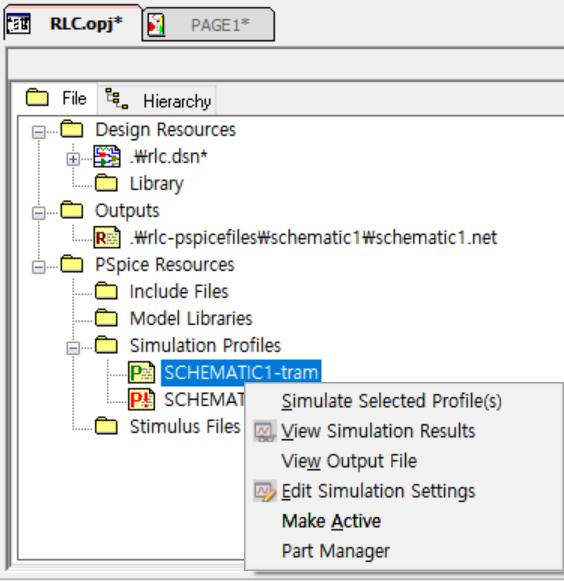Screen dimensions: 564x581
Task: Select the partially hidden SCHEMAT profile name
Action: pyautogui.click(x=204, y=399)
